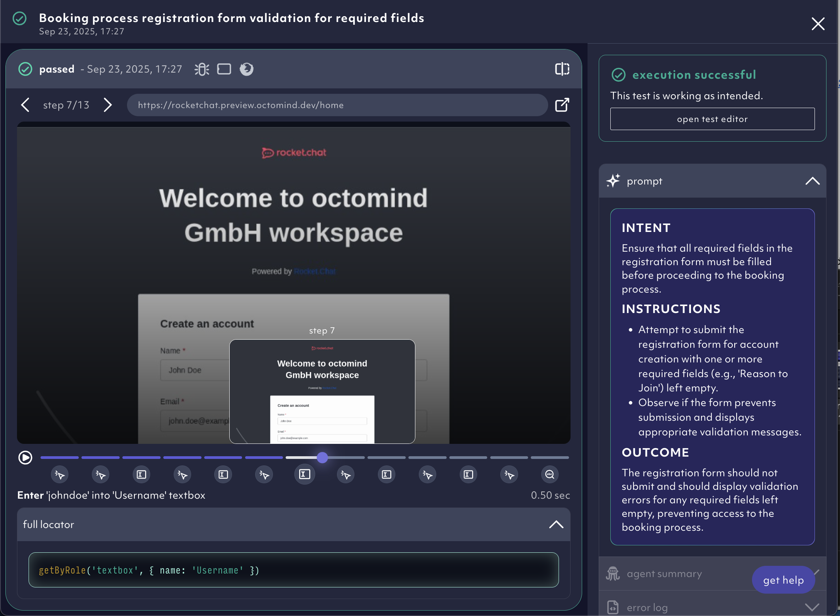Go to previous step arrow
Screen dimensions: 840x616
(25, 105)
